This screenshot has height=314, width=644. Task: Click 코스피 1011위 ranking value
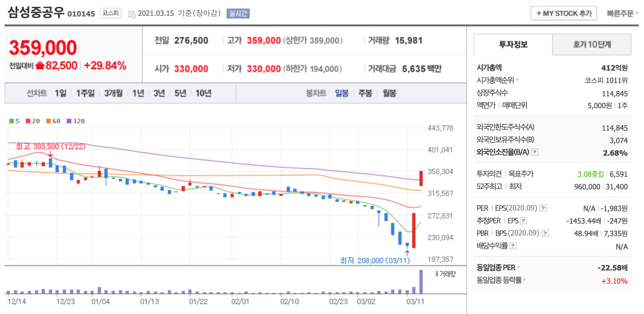[x=606, y=80]
